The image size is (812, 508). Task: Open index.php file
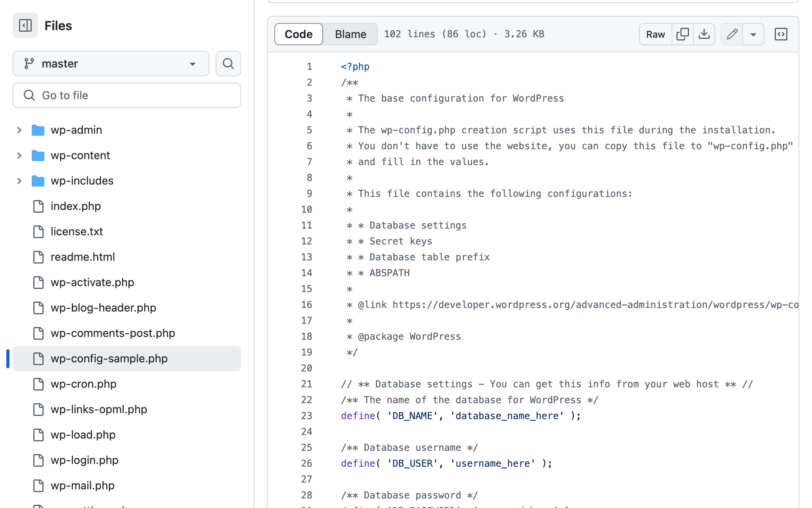coord(76,206)
